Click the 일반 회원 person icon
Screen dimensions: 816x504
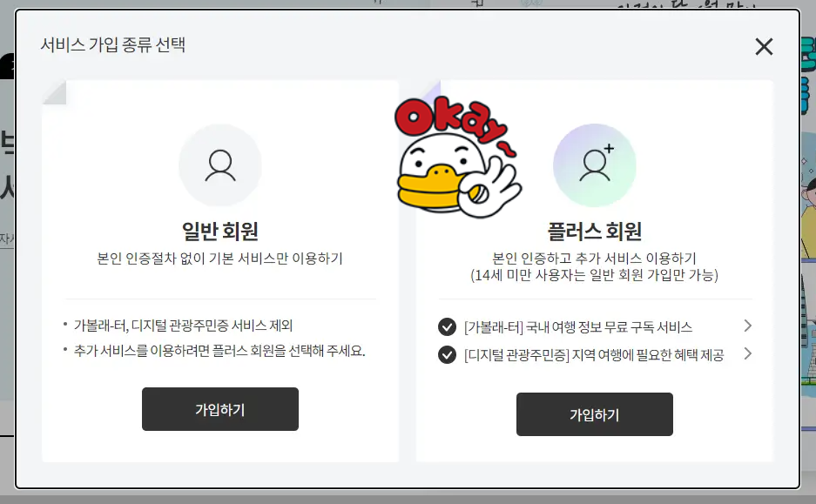[219, 165]
